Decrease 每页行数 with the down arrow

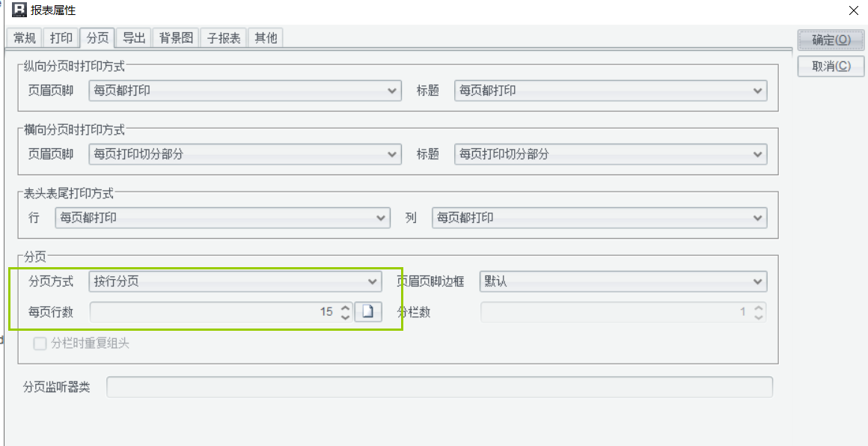coord(345,317)
